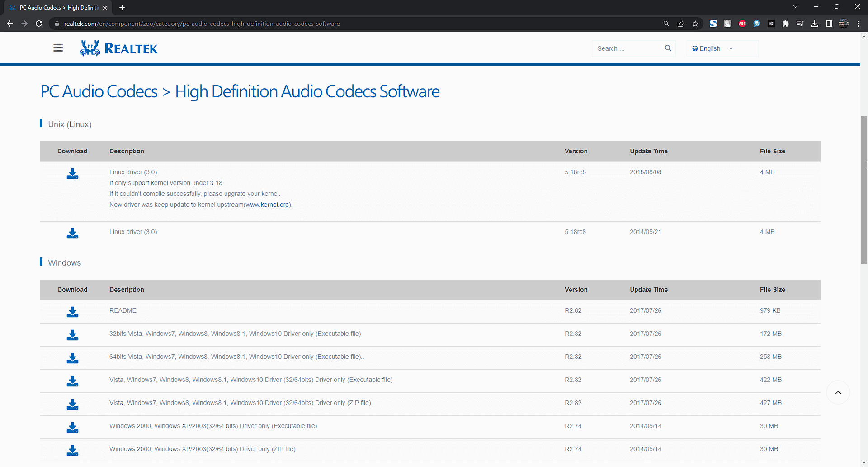Viewport: 868px width, 467px height.
Task: Close the PC Audio Codecs tab
Action: (x=105, y=8)
